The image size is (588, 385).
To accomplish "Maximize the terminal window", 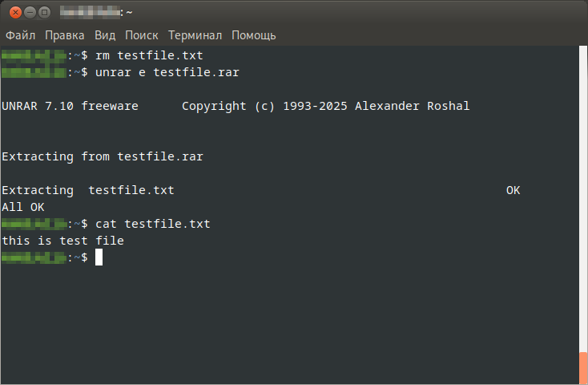I will coord(44,12).
